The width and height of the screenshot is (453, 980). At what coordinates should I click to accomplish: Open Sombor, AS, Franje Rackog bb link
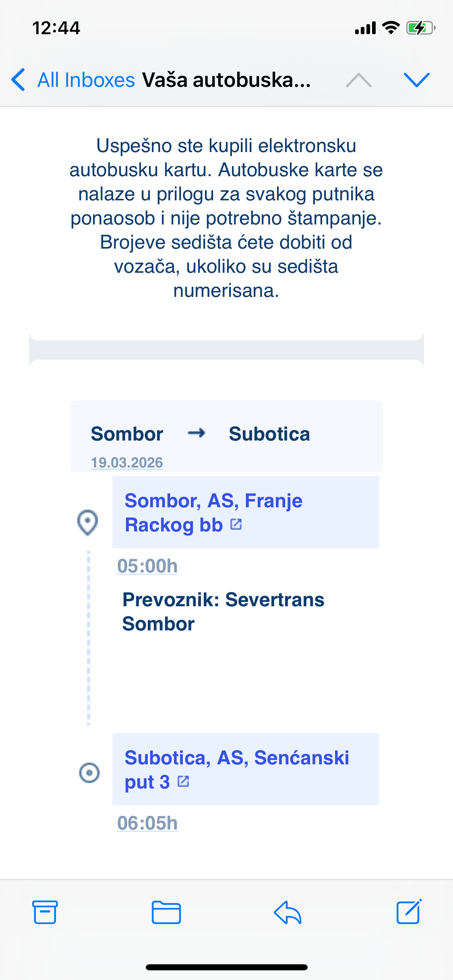click(213, 512)
